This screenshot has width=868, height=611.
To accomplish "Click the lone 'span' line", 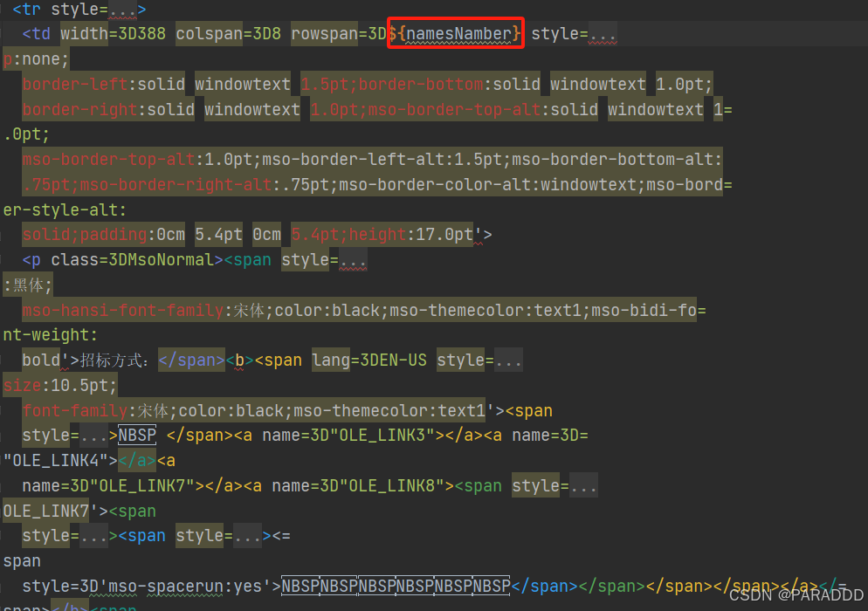I will click(x=22, y=562).
